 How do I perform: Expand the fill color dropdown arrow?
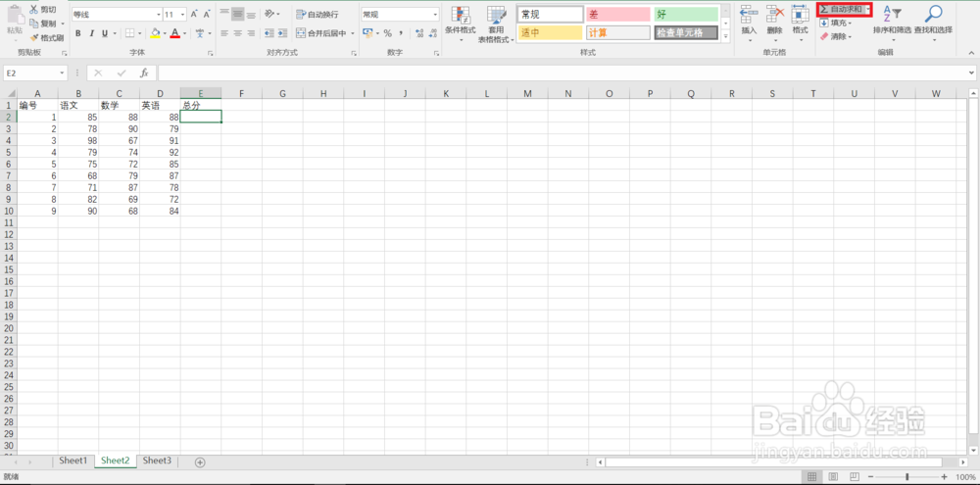click(165, 33)
